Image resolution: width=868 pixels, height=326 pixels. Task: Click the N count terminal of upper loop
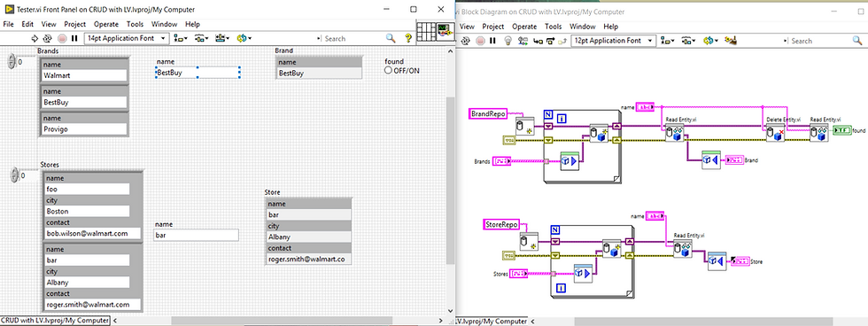549,113
